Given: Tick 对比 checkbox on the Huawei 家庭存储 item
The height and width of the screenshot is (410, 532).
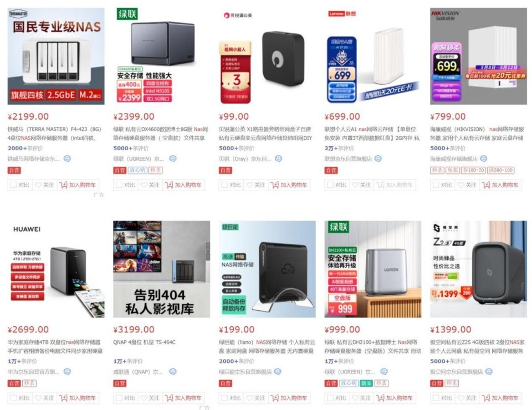Looking at the screenshot, I should (13, 398).
